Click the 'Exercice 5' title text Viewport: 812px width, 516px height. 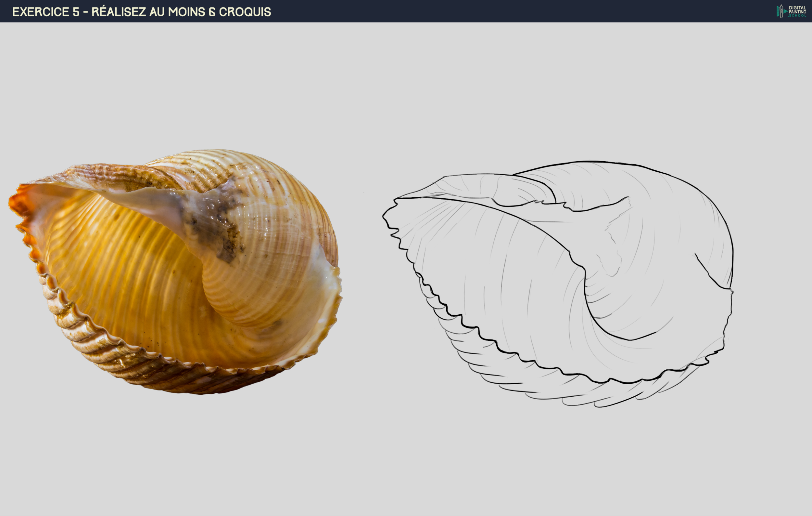pyautogui.click(x=45, y=12)
